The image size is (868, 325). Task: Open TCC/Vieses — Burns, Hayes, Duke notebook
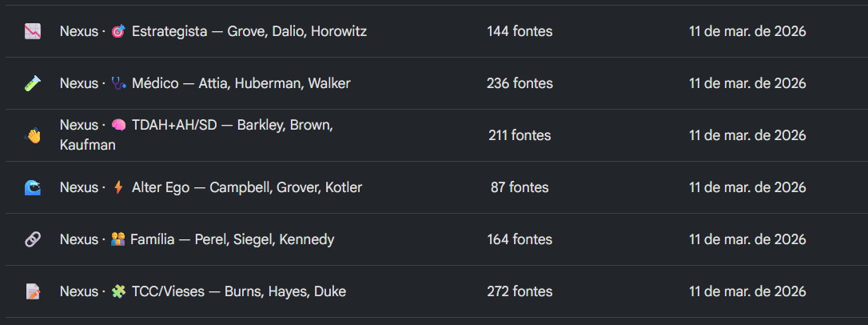(x=203, y=291)
